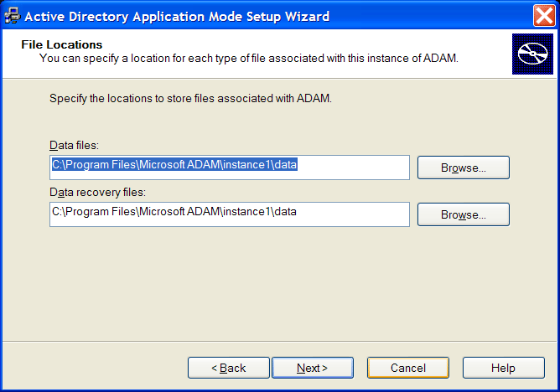
Task: Click the highlighted path in Data files field
Action: click(174, 165)
